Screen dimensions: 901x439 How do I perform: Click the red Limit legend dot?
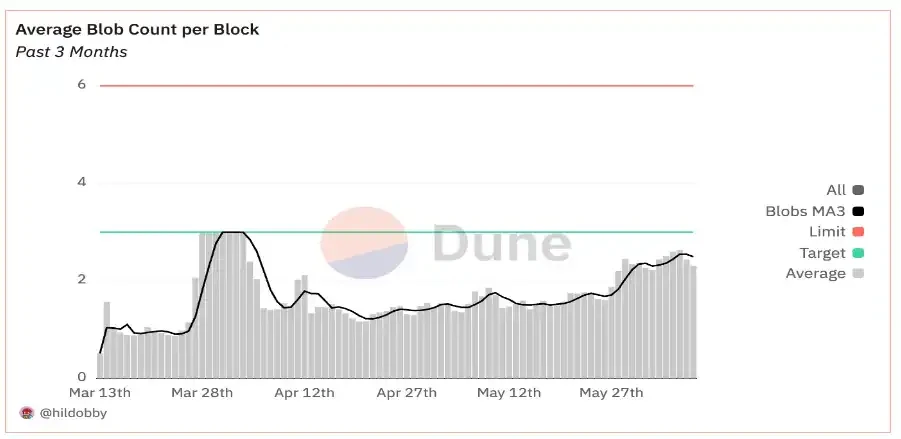858,232
